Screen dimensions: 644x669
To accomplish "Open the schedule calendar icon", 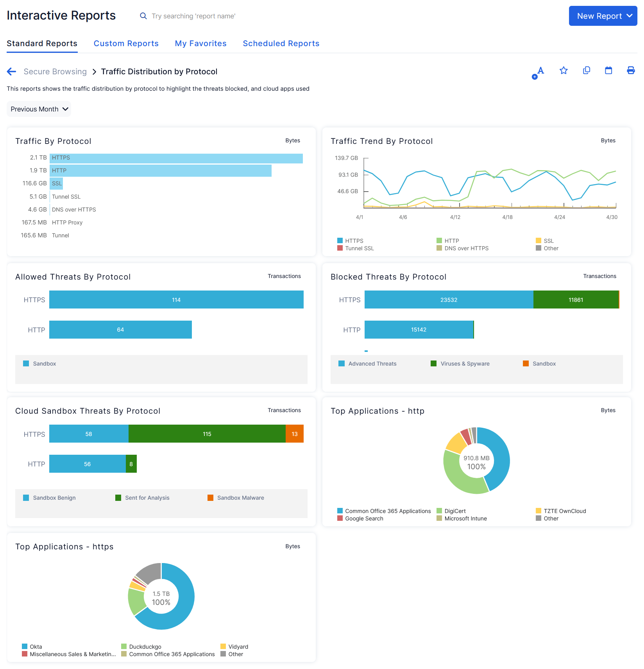I will pos(608,70).
